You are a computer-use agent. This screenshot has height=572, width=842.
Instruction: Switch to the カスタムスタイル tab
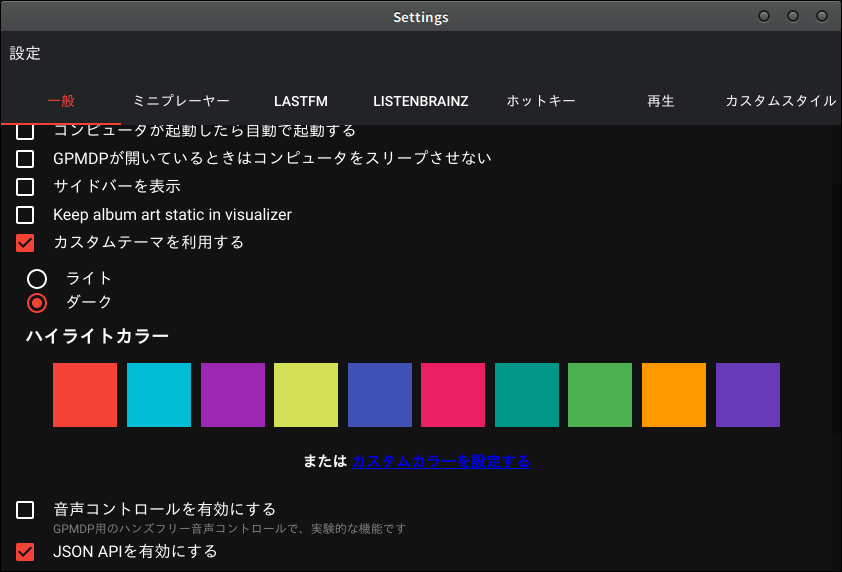pyautogui.click(x=781, y=100)
